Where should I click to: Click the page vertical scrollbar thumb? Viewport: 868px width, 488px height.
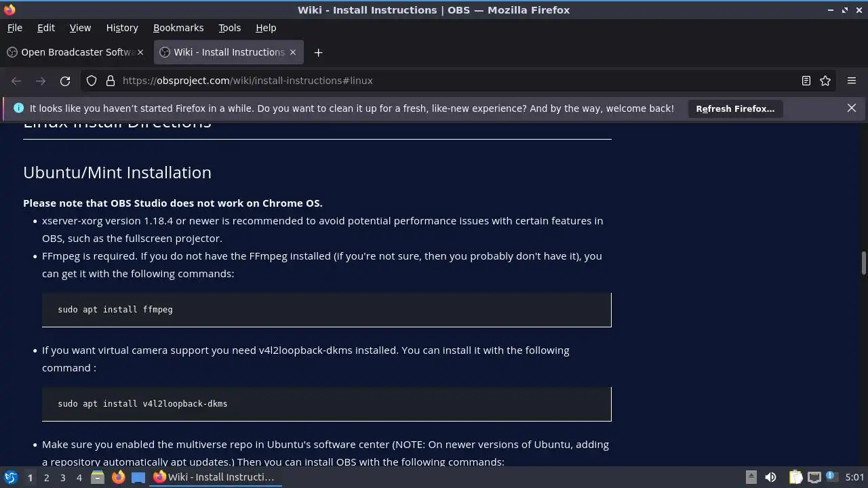864,263
